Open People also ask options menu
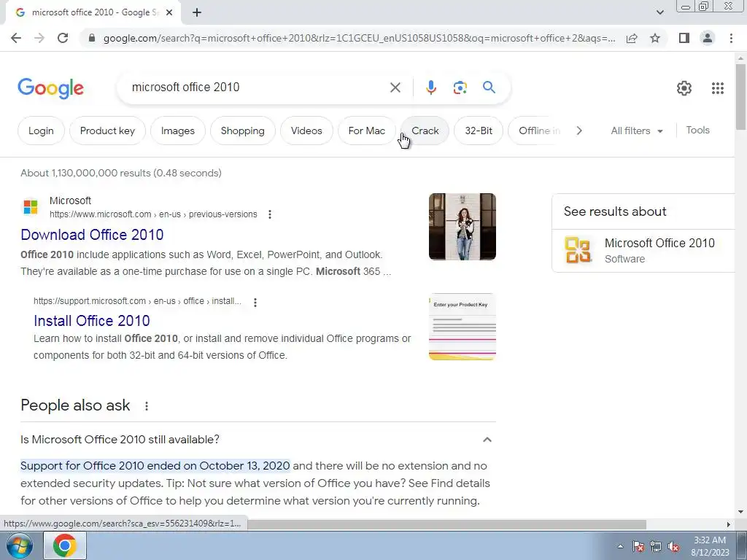The image size is (747, 560). 146,405
